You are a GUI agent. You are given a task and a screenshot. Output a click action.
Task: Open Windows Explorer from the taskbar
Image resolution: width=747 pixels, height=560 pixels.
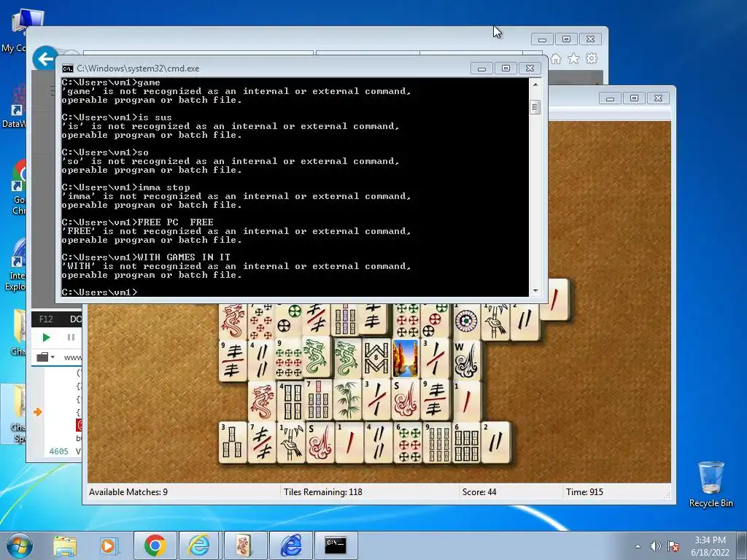click(x=65, y=545)
